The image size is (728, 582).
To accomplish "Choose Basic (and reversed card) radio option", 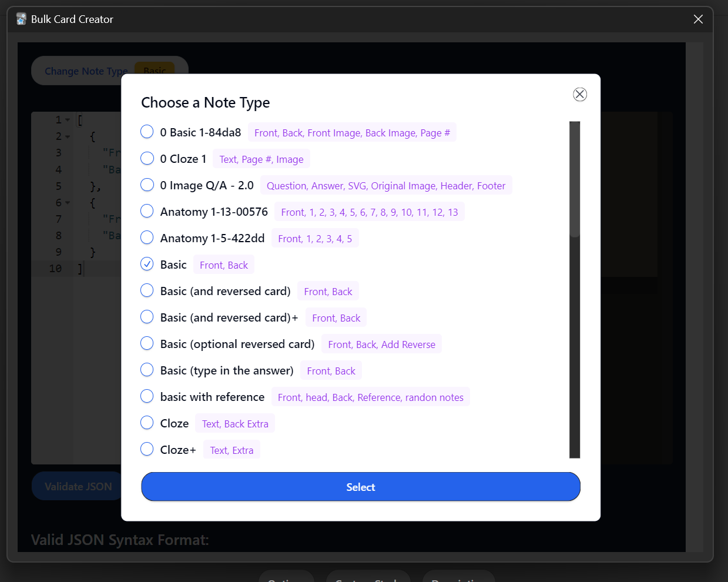I will [147, 290].
